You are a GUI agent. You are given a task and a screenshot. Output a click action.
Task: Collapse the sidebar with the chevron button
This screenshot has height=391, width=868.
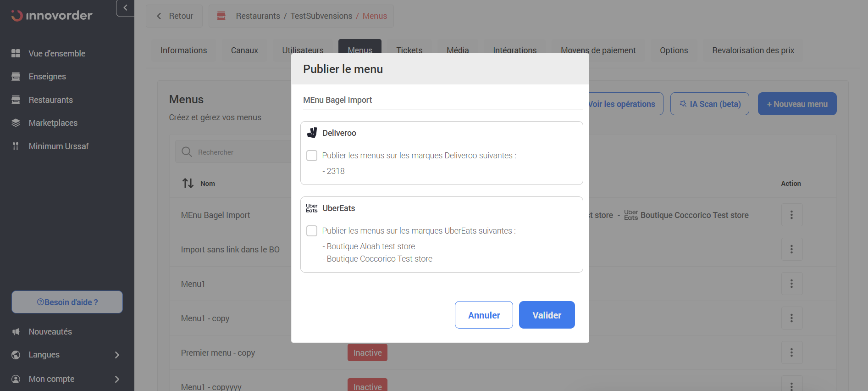[125, 8]
